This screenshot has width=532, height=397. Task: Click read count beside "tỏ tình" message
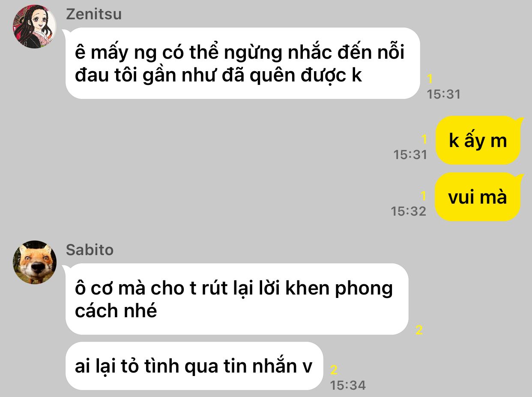click(334, 370)
